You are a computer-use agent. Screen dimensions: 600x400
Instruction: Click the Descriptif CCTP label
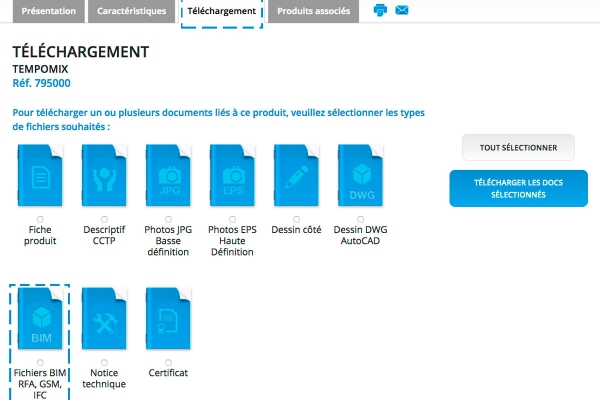(x=104, y=235)
